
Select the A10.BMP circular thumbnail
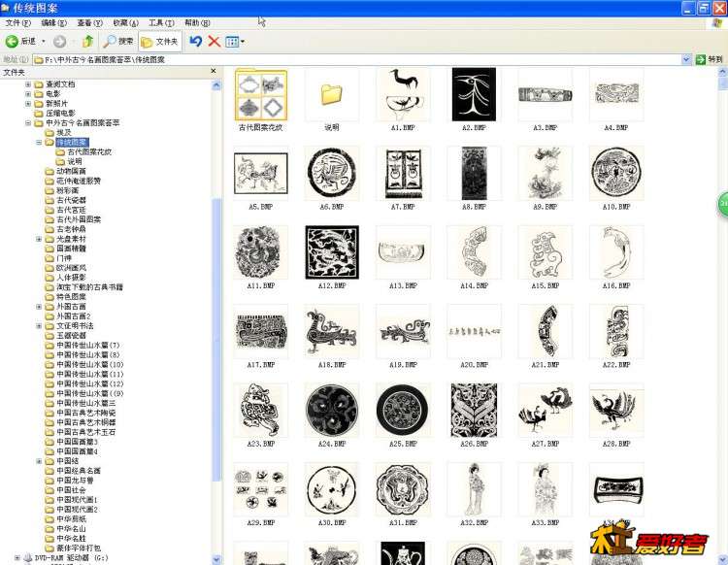point(616,174)
